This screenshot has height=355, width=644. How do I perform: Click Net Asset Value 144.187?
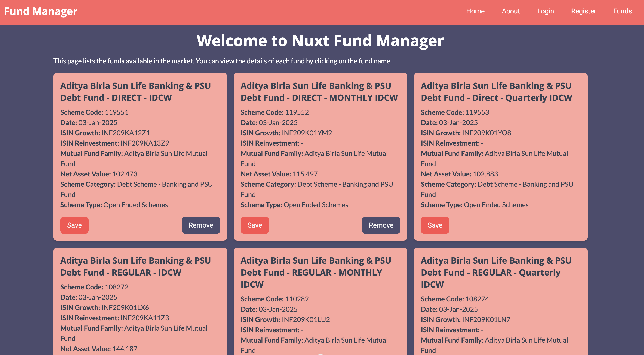[125, 349]
